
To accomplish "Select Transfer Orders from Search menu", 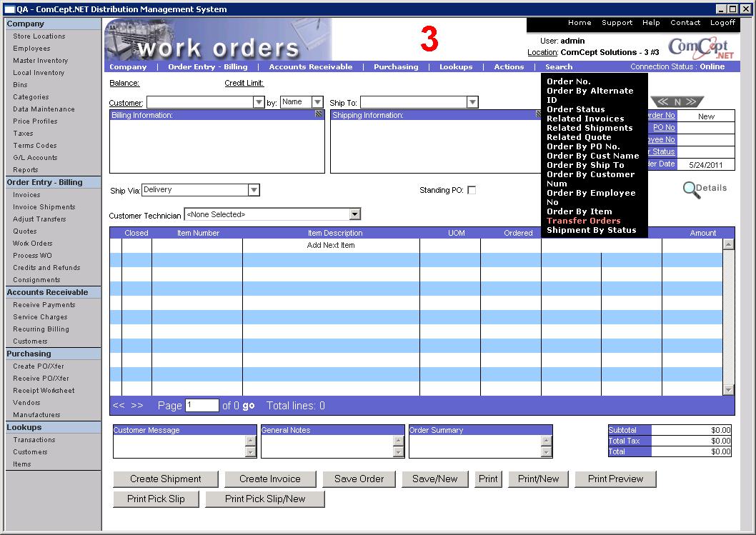I will (583, 221).
